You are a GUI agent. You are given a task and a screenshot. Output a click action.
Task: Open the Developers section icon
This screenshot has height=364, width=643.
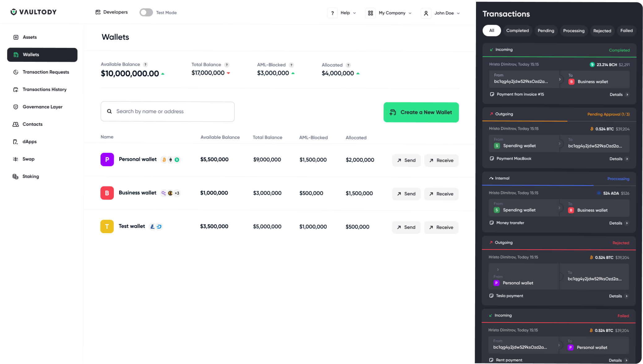pyautogui.click(x=98, y=12)
